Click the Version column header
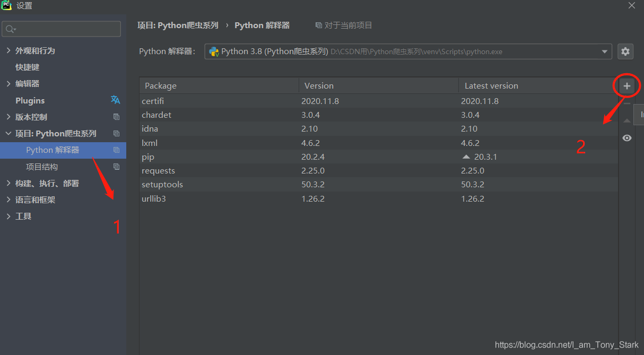 [379, 85]
